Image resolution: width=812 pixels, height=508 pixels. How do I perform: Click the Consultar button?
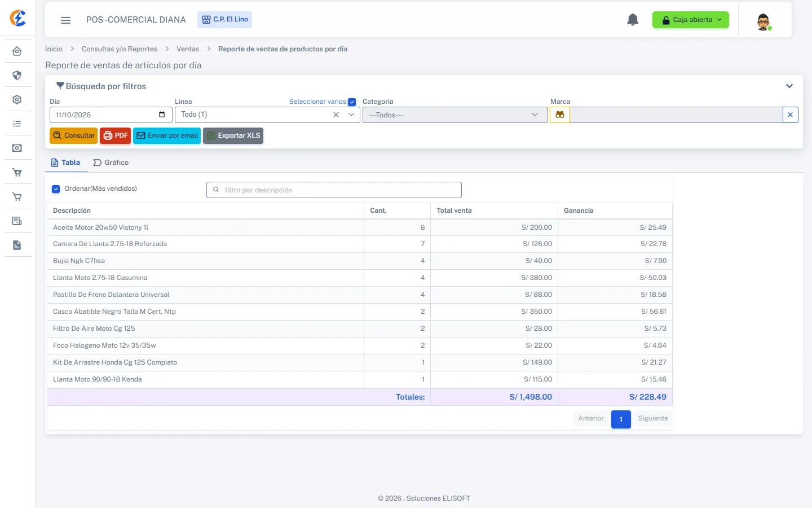coord(74,135)
